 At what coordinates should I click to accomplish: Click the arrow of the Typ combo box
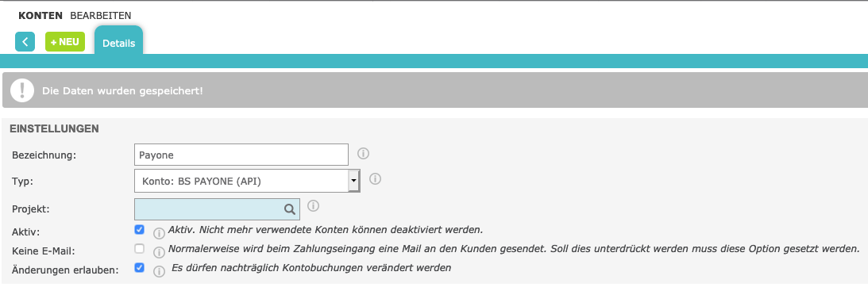(x=353, y=181)
